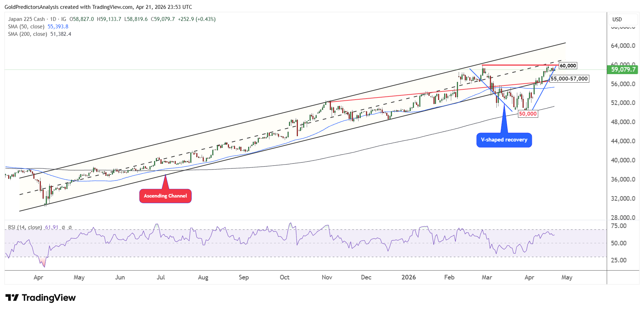Click the RSI 75.00 axis level
644x311 pixels.
(x=618, y=226)
